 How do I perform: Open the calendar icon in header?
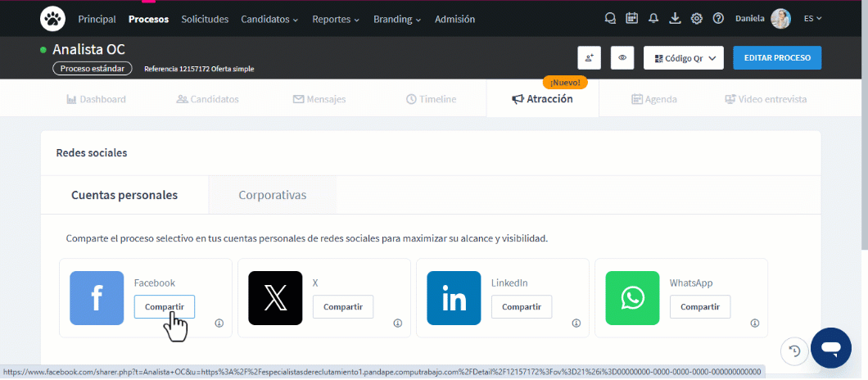(x=631, y=18)
